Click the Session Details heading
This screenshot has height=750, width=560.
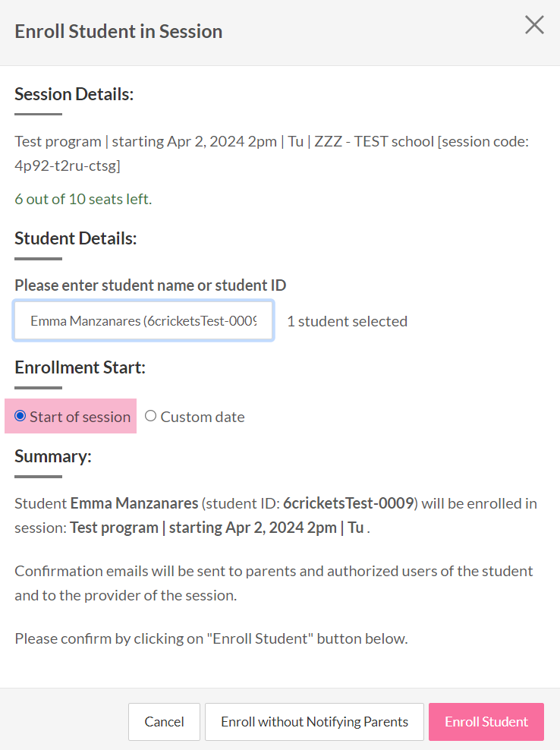tap(73, 93)
